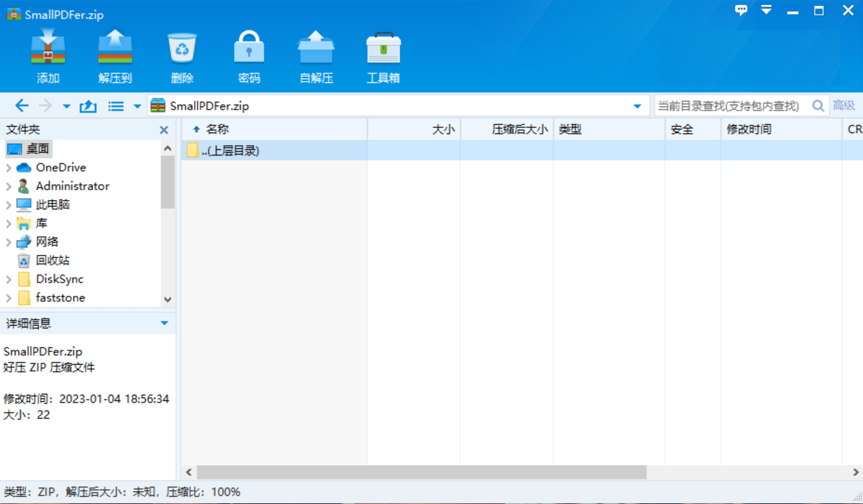Select 回收站 in the folder tree
Screen dimensions: 863x504
(x=53, y=260)
